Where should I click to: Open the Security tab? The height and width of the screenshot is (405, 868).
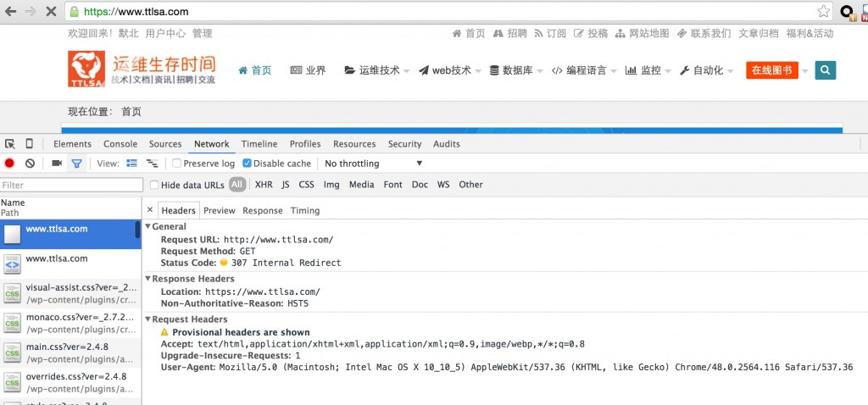[404, 144]
